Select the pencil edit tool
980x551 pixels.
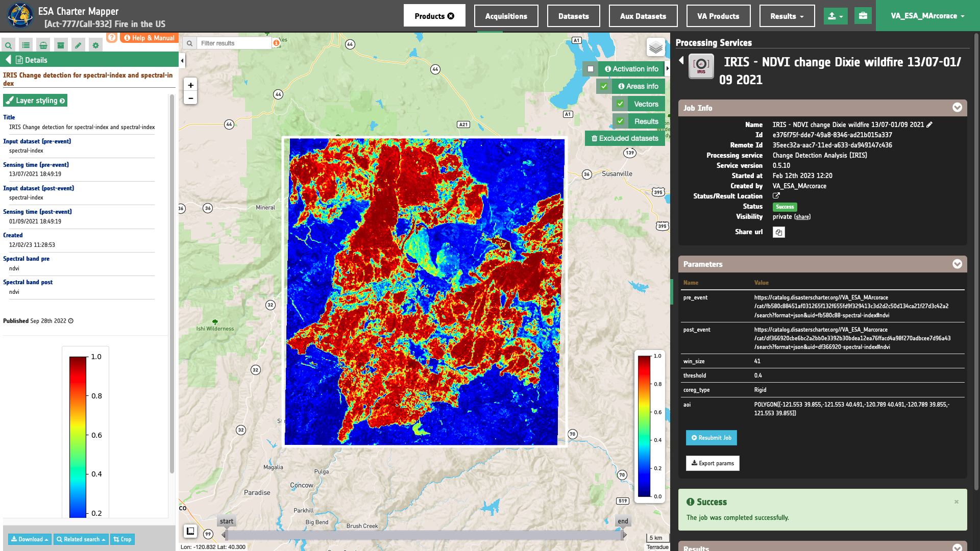point(78,45)
